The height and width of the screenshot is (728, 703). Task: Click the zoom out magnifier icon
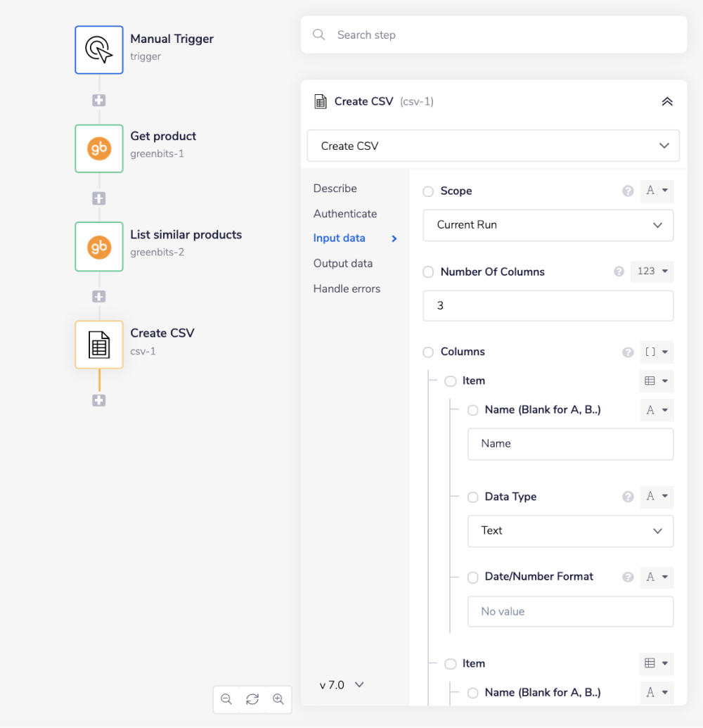click(x=226, y=699)
